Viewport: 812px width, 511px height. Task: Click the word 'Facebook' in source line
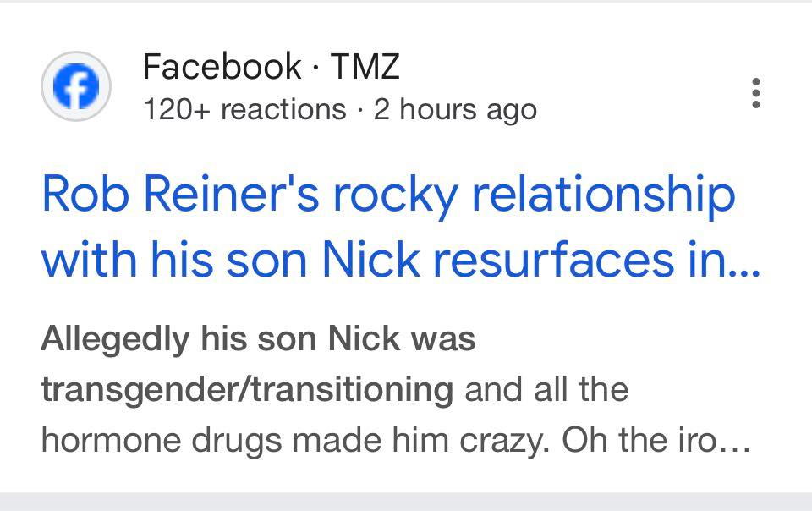pyautogui.click(x=222, y=67)
